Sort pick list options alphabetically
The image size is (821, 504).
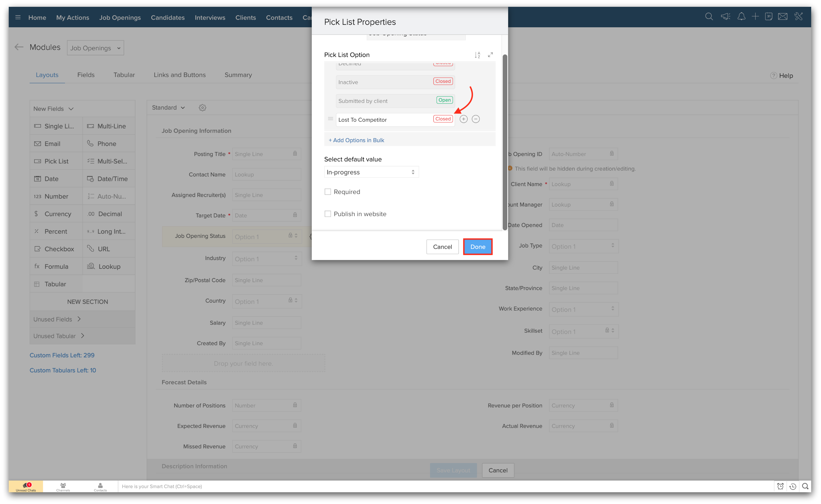pyautogui.click(x=478, y=55)
